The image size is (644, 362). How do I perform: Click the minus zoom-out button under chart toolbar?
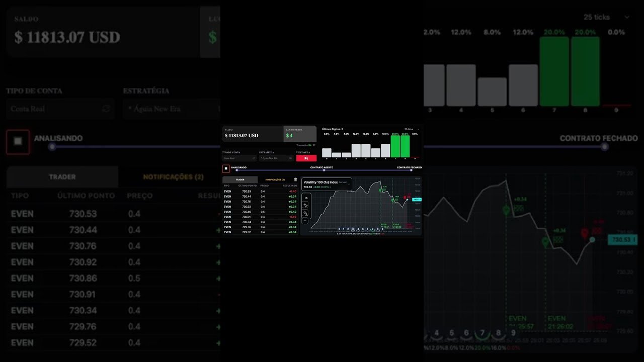305,220
